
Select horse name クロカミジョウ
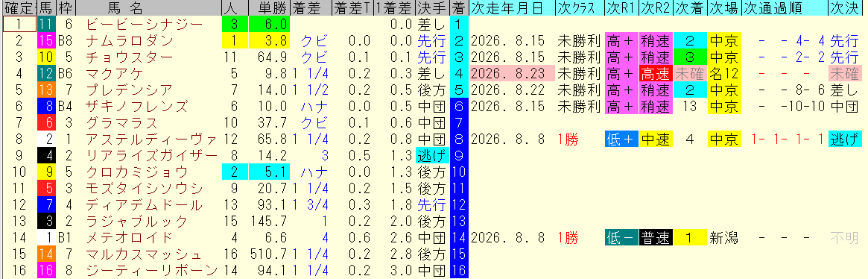tap(136, 172)
